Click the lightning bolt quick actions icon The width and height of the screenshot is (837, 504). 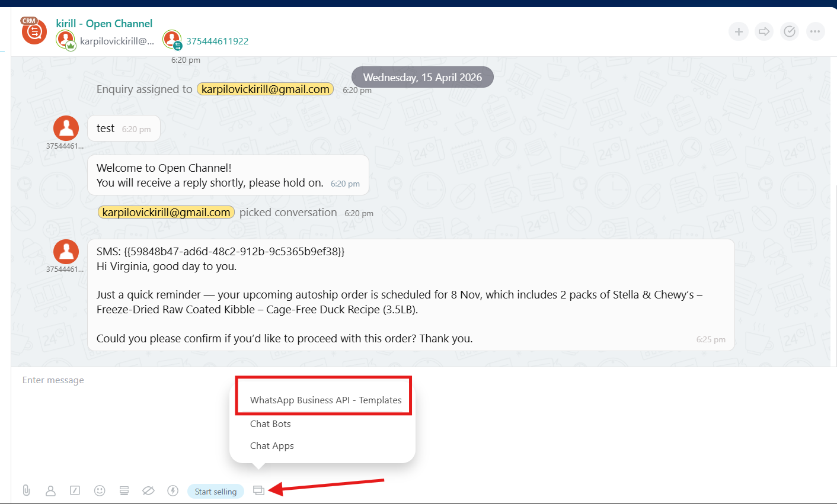coord(173,490)
